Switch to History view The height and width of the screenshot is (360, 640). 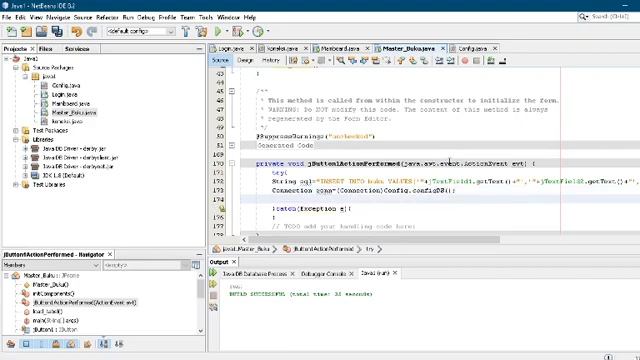(x=271, y=60)
